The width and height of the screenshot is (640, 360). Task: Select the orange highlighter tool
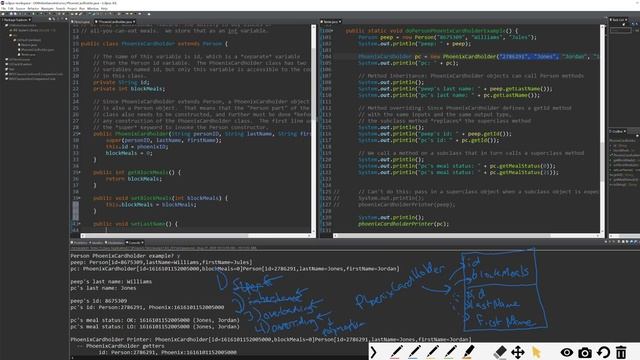(x=469, y=352)
